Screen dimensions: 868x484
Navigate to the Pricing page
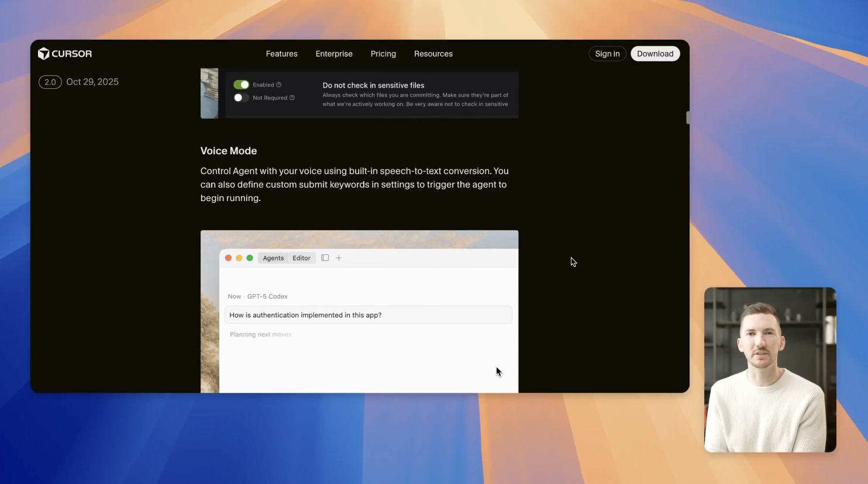pyautogui.click(x=383, y=53)
